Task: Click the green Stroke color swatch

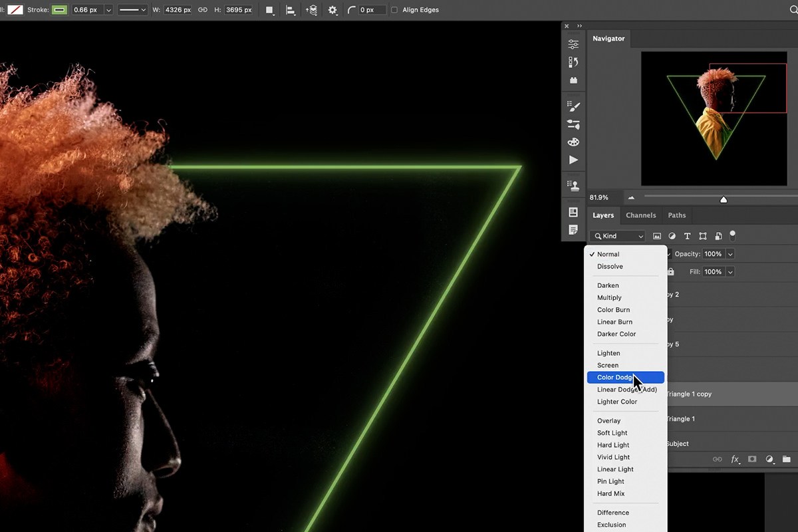Action: [59, 10]
